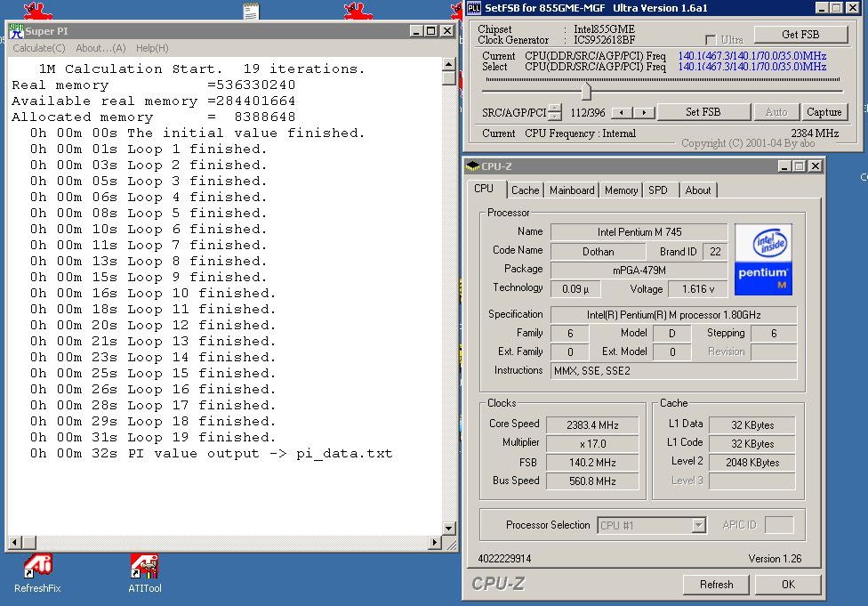The width and height of the screenshot is (868, 606).
Task: Click the Name field showing Intel Pentium M 745
Action: (x=639, y=232)
